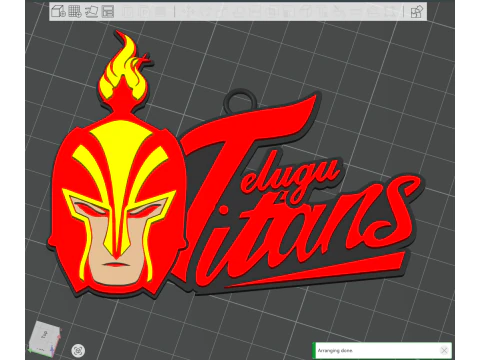Image resolution: width=480 pixels, height=360 pixels.
Task: Click the Arrange all objects icon
Action: pyautogui.click(x=108, y=12)
